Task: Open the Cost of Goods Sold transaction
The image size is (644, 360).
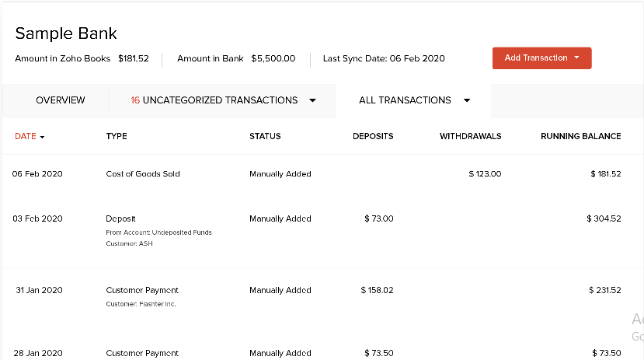Action: click(143, 174)
